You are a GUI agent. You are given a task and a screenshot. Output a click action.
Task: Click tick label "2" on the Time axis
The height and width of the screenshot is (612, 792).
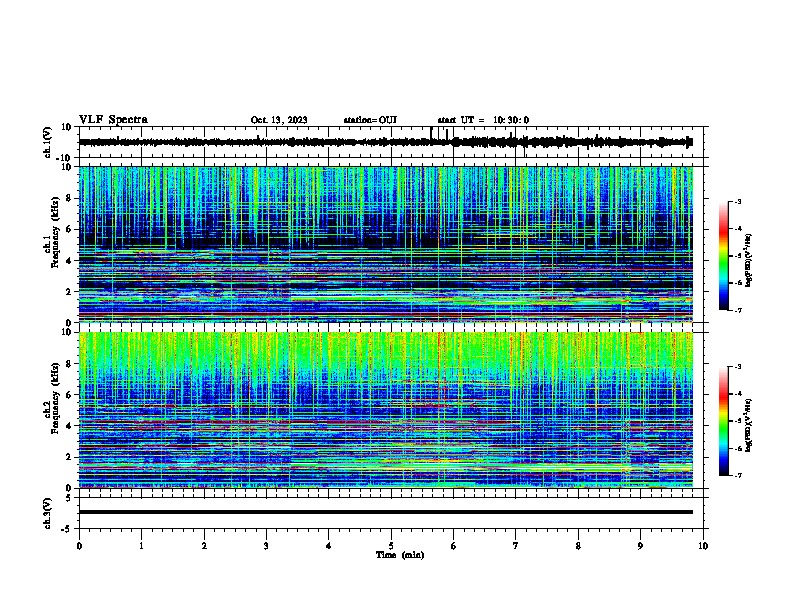click(204, 546)
